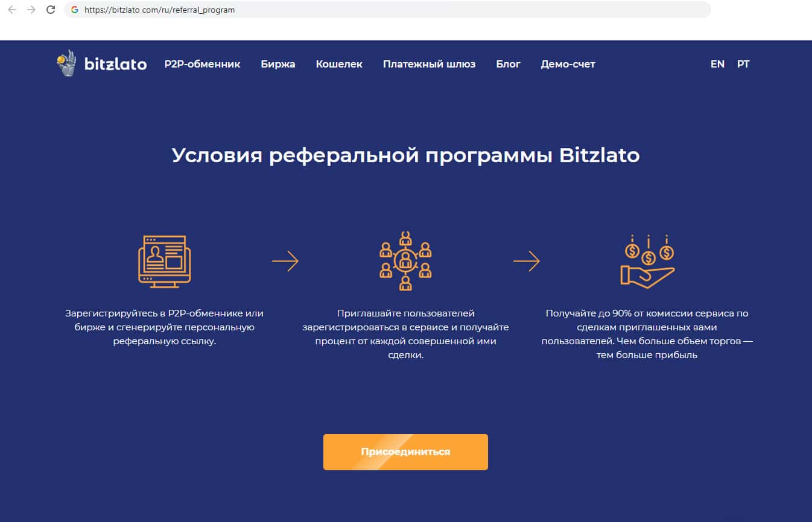Click the browser back arrow
Screen dimensions: 812x522
click(12, 10)
